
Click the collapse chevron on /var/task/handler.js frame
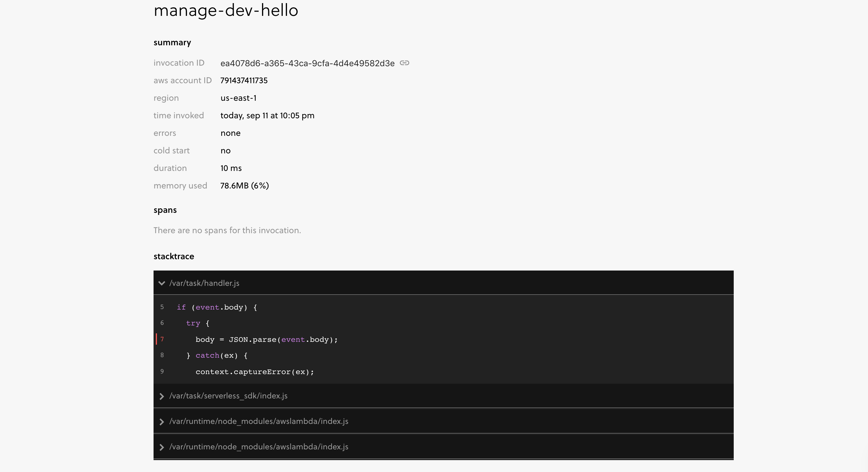click(x=162, y=283)
